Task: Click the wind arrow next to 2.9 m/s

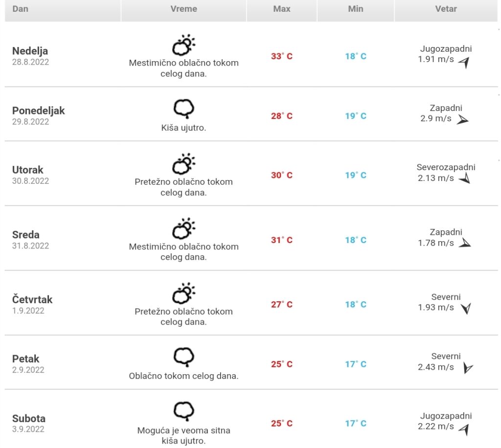Action: coord(462,119)
